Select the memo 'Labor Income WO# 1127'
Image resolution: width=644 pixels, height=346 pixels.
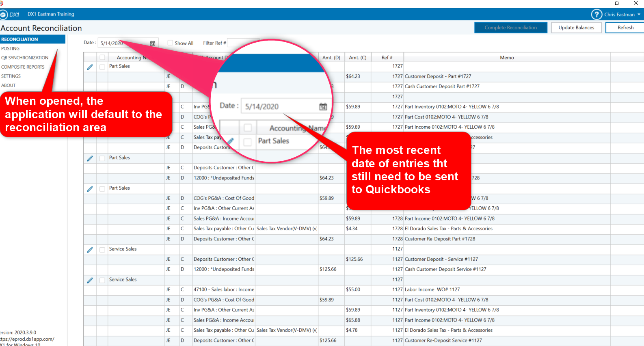tap(432, 290)
